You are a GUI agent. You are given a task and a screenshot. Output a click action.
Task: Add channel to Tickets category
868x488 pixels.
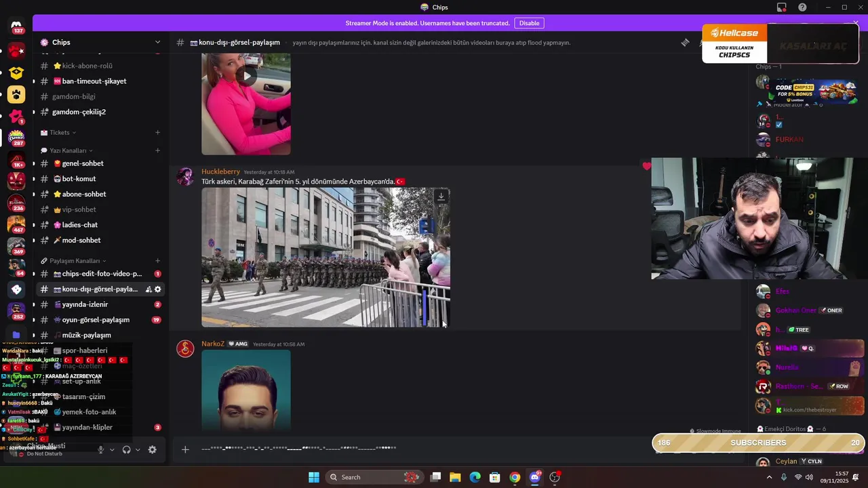click(x=158, y=133)
